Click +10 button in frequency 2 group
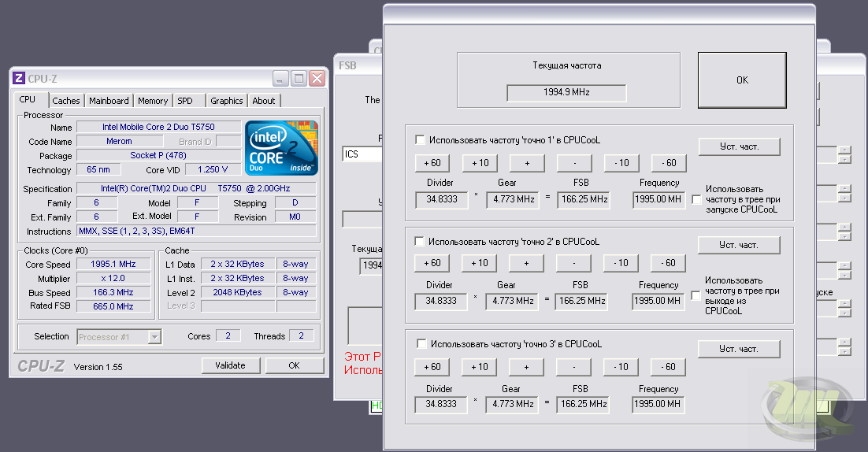 coord(480,263)
